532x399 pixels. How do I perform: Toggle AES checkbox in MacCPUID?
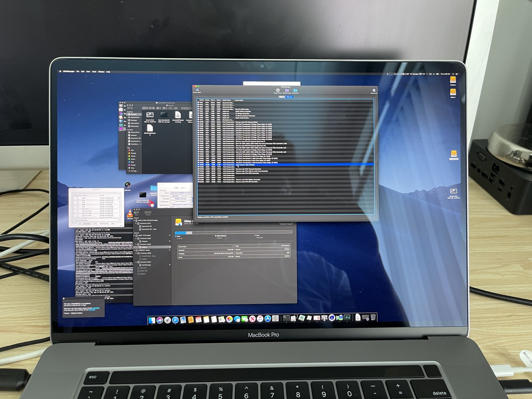pos(78,202)
